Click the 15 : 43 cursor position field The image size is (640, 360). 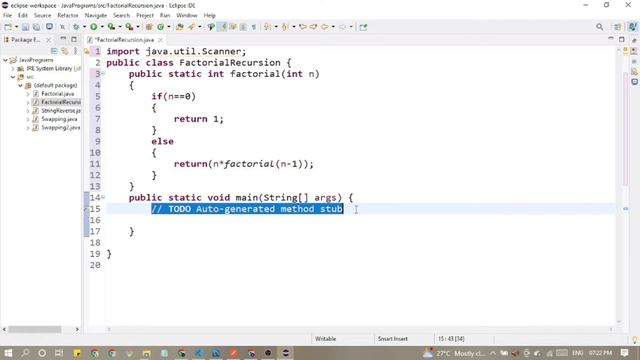pos(451,339)
